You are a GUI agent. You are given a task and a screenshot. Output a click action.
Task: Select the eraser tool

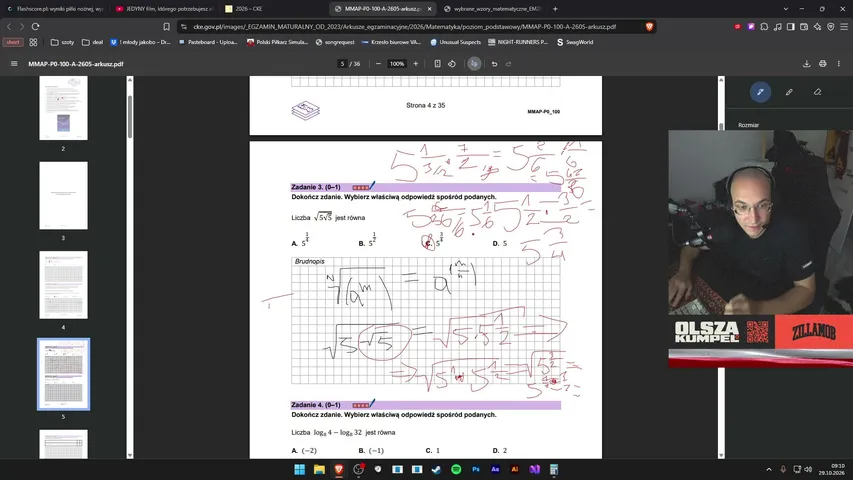pos(817,92)
